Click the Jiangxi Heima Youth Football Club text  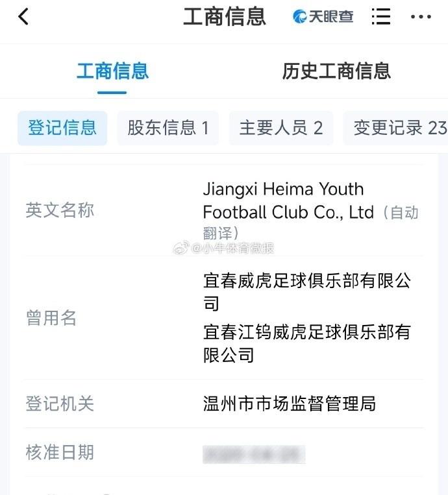click(x=288, y=200)
